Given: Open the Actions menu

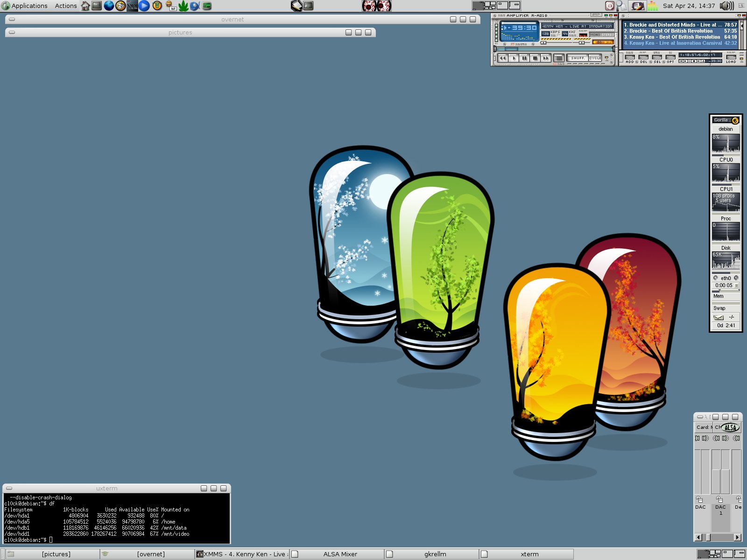Looking at the screenshot, I should click(66, 6).
